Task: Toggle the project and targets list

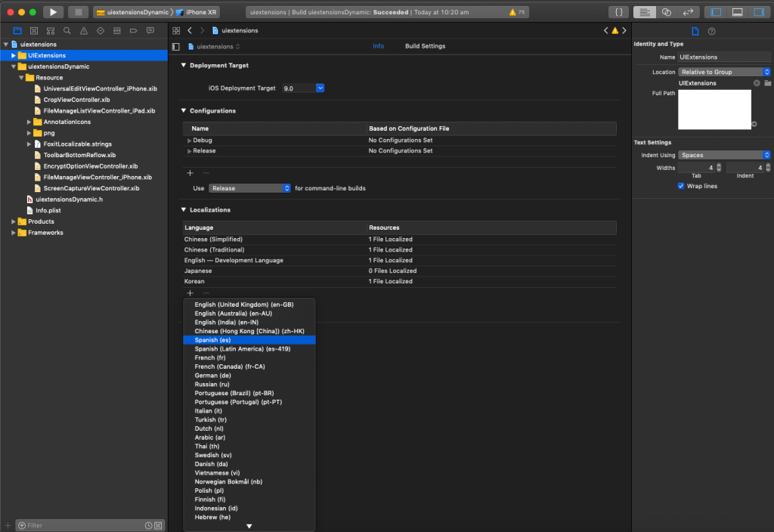Action: pyautogui.click(x=175, y=46)
